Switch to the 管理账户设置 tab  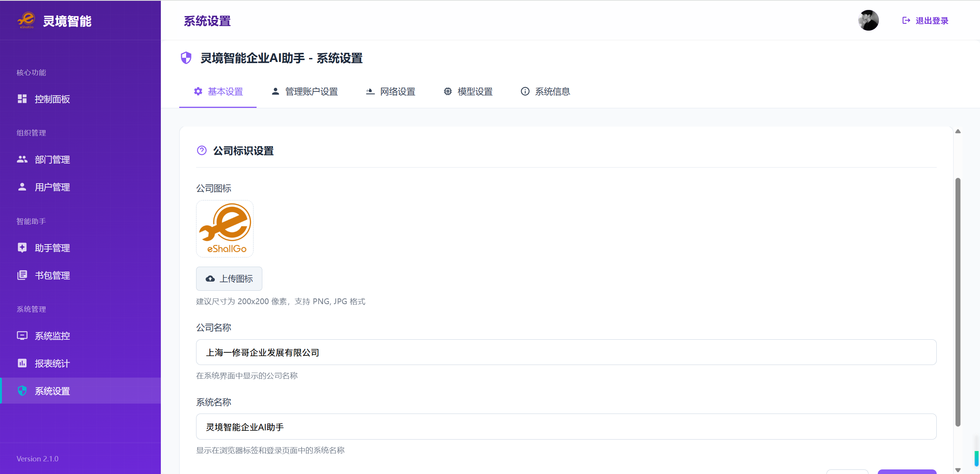click(x=304, y=92)
